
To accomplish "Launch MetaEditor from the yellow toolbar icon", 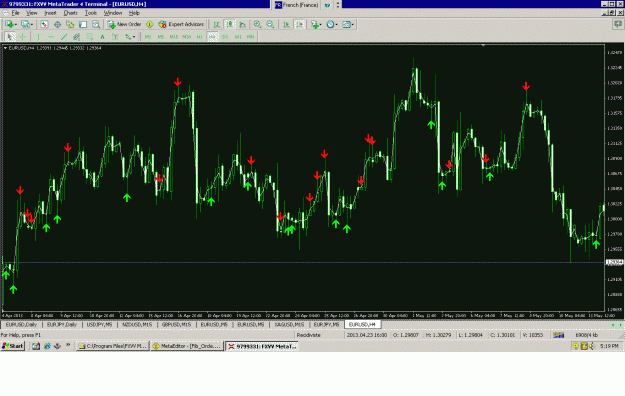I will [x=149, y=24].
